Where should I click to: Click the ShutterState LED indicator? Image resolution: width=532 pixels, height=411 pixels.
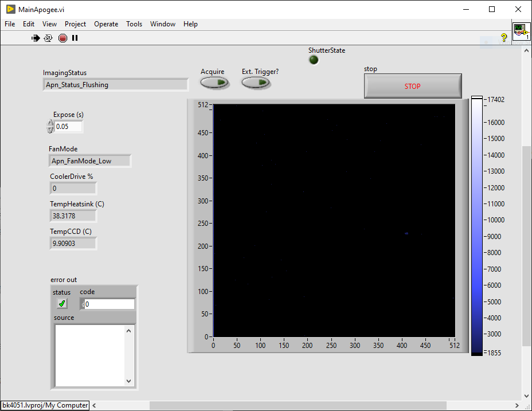click(314, 60)
